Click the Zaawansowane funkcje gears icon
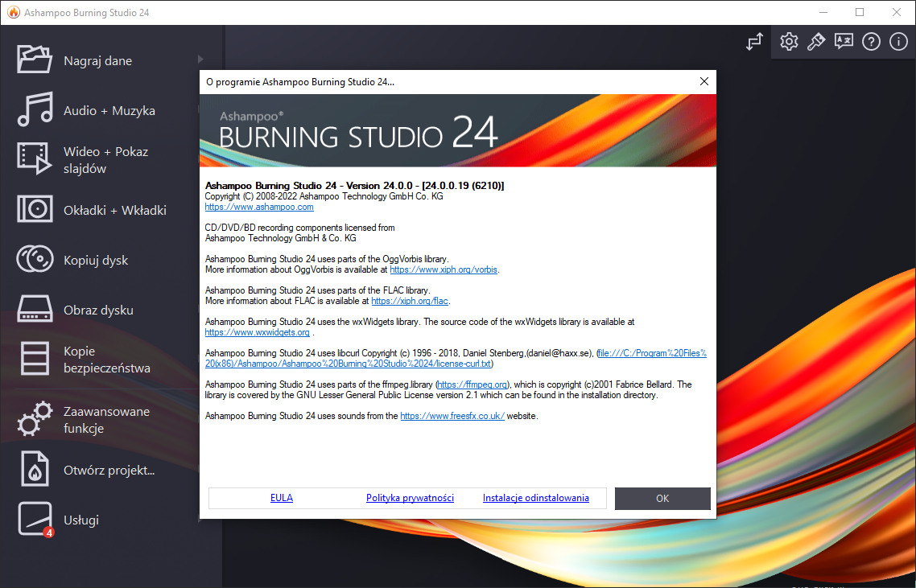The width and height of the screenshot is (916, 588). click(35, 418)
